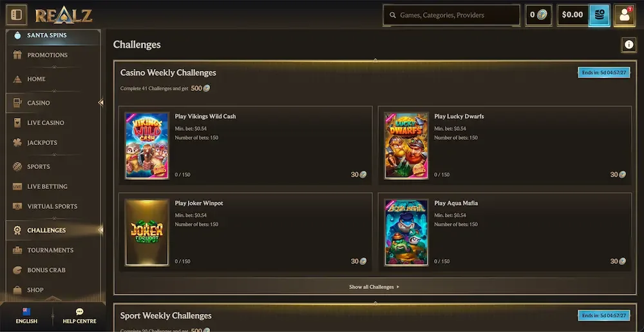Click the blue deposit coins icon
The width and height of the screenshot is (644, 332).
pos(599,15)
